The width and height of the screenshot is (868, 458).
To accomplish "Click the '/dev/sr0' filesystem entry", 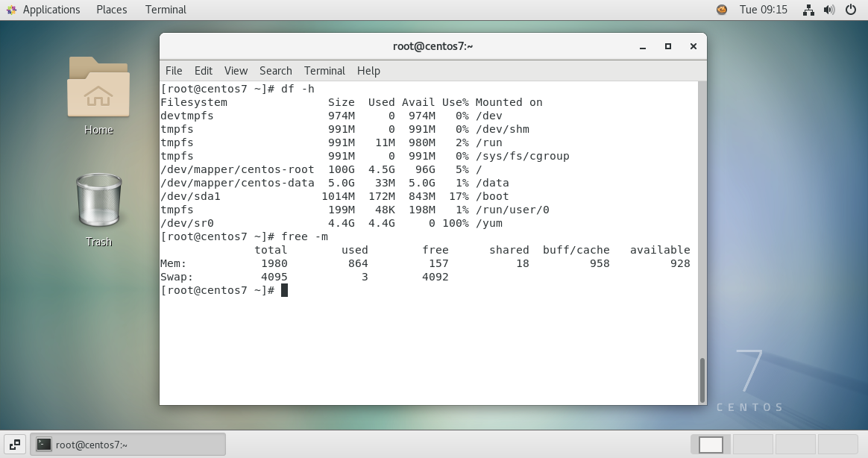I will click(x=187, y=223).
